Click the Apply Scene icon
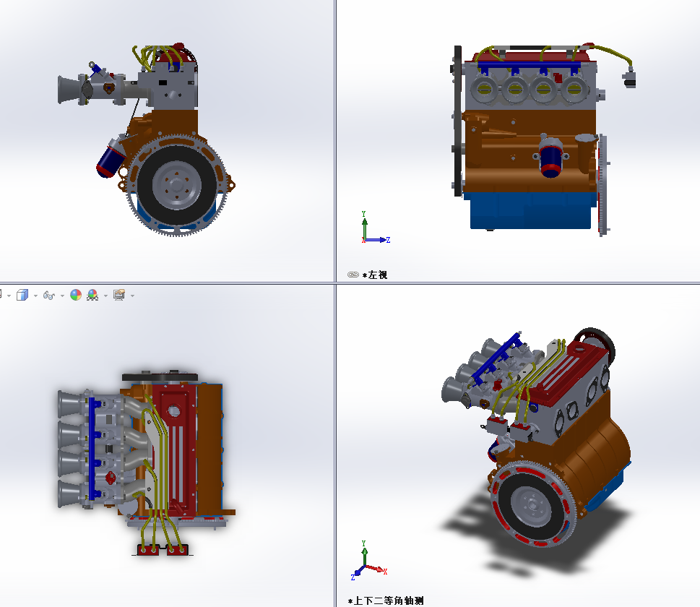700x607 pixels. (x=92, y=295)
